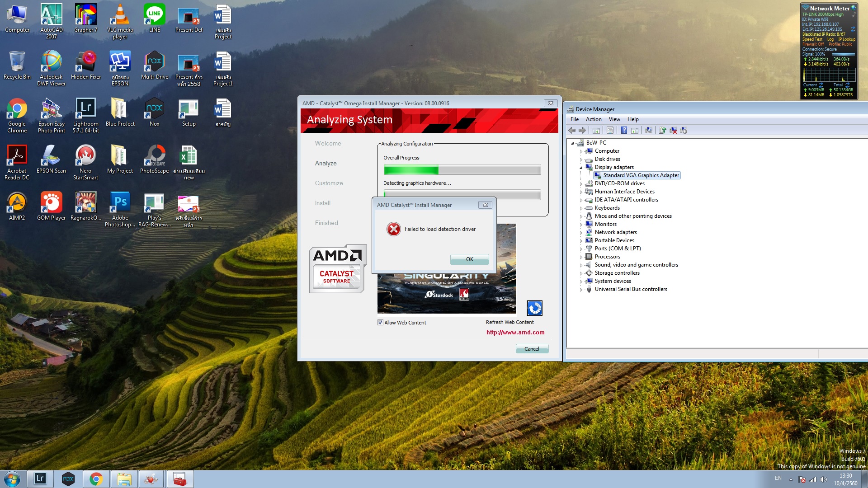
Task: Open the EPSON Scan desktop icon
Action: (x=52, y=159)
